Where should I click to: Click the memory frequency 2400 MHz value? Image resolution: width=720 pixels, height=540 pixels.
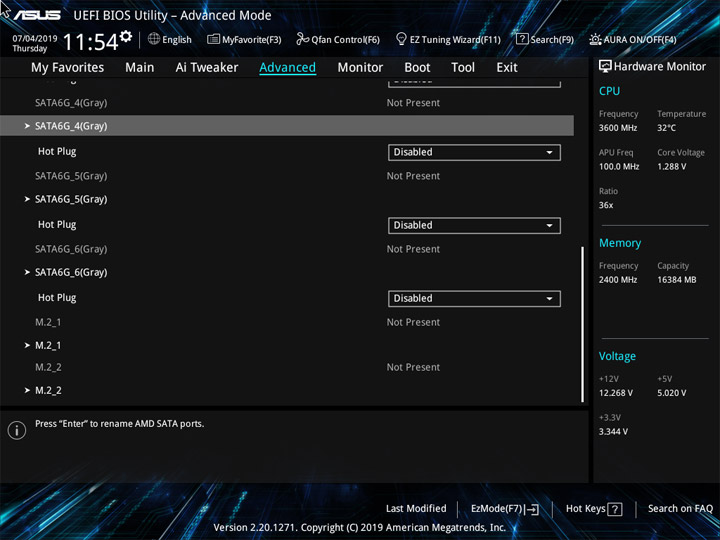click(618, 280)
